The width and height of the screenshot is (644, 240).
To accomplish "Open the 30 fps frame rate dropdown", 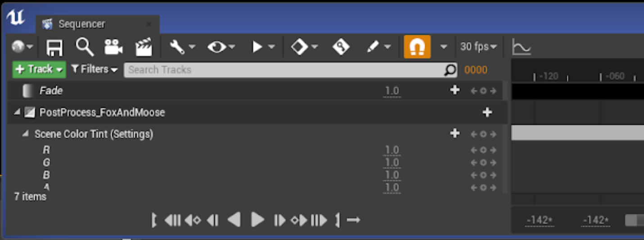I will pos(478,46).
